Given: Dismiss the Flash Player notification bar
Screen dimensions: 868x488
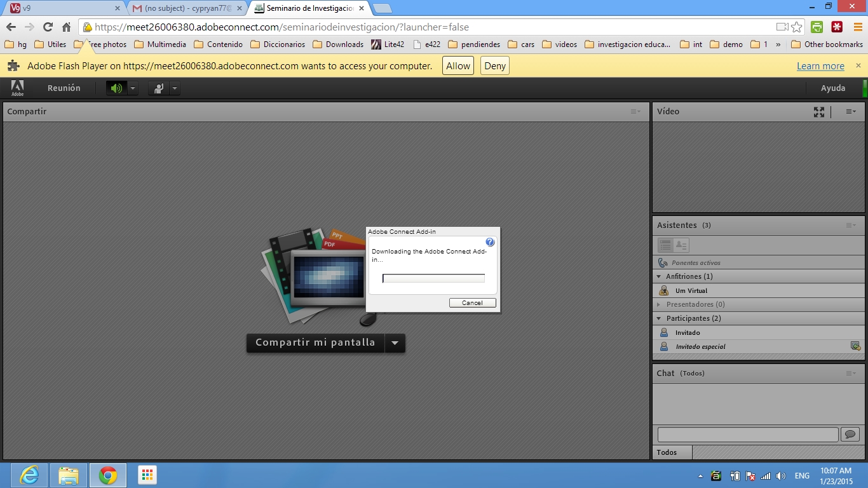Looking at the screenshot, I should click(x=858, y=65).
